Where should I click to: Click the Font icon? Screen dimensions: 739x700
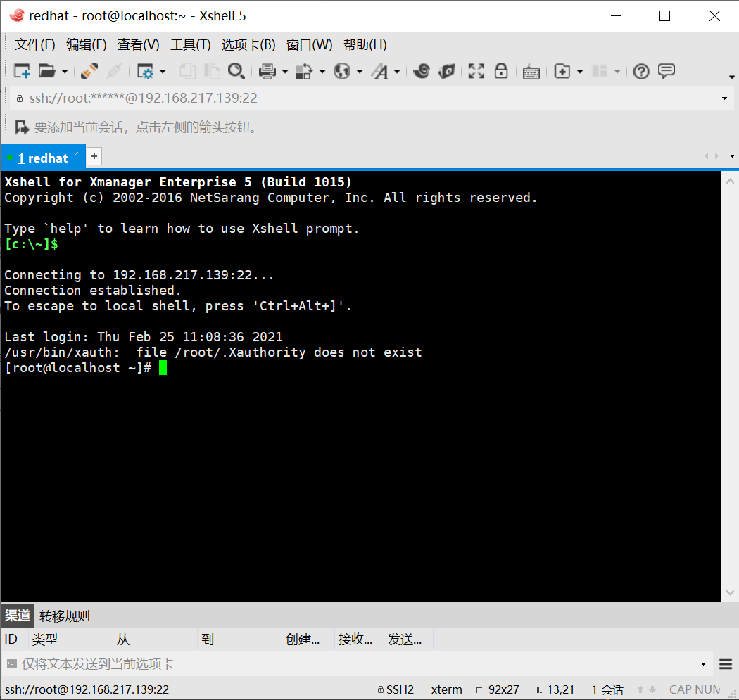tap(380, 72)
